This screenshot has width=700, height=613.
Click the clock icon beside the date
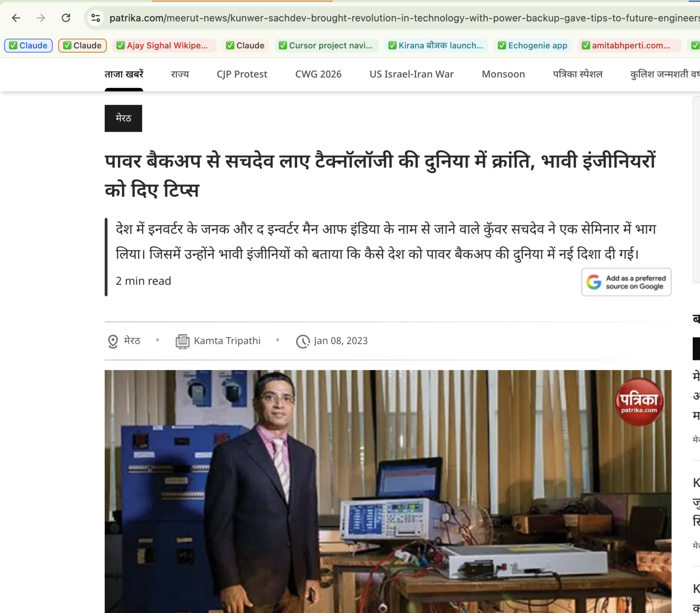(x=303, y=341)
